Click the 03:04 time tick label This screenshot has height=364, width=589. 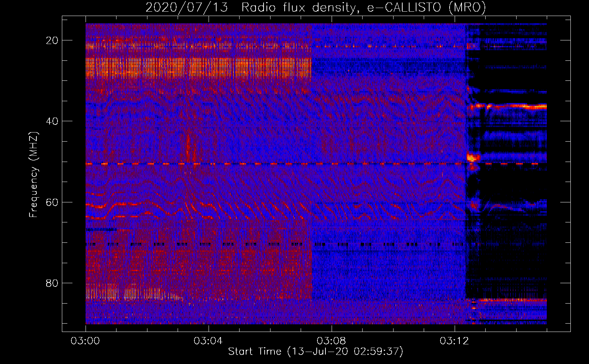[208, 341]
